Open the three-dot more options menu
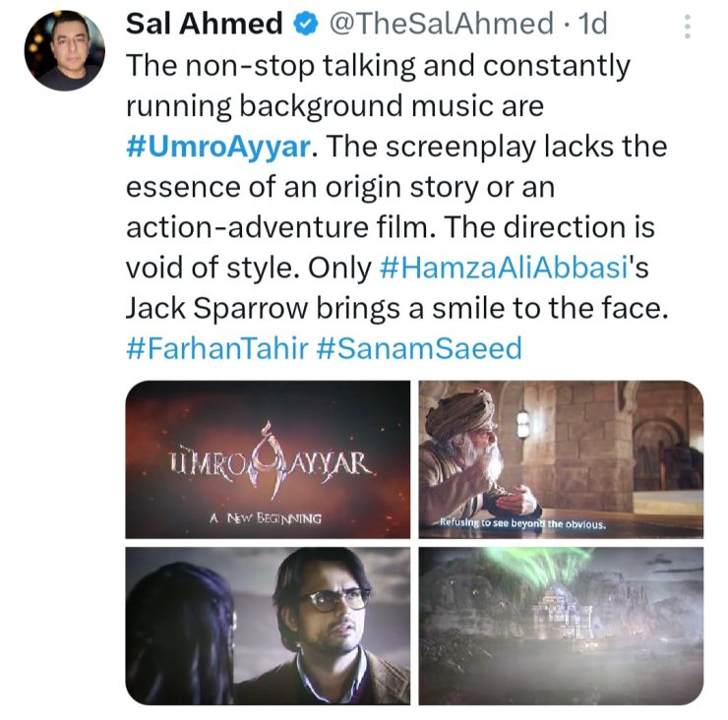 pos(688,26)
